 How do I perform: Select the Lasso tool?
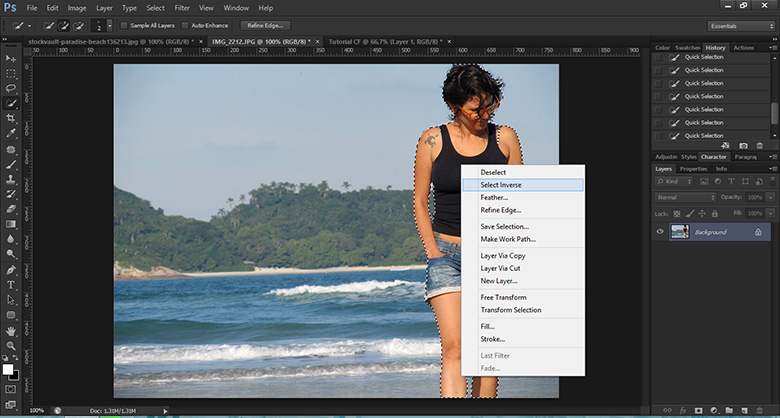tap(11, 88)
